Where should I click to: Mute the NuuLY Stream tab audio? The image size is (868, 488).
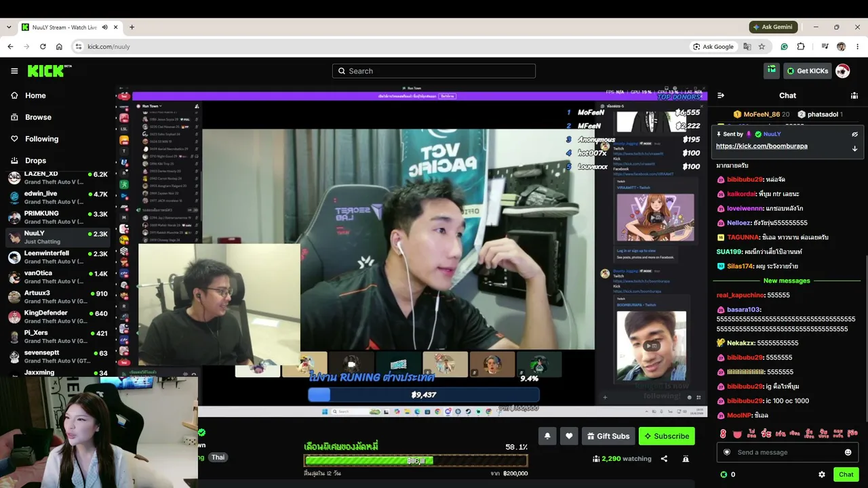point(105,27)
